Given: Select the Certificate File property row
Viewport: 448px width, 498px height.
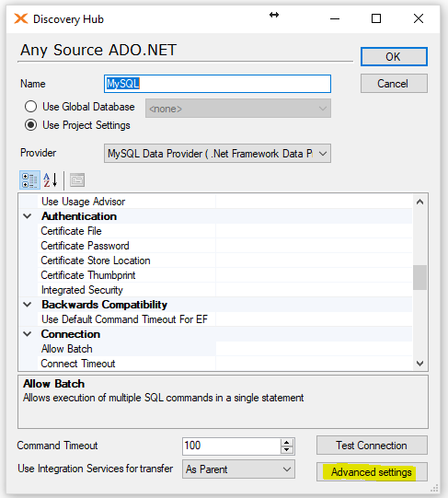Looking at the screenshot, I should (x=215, y=231).
